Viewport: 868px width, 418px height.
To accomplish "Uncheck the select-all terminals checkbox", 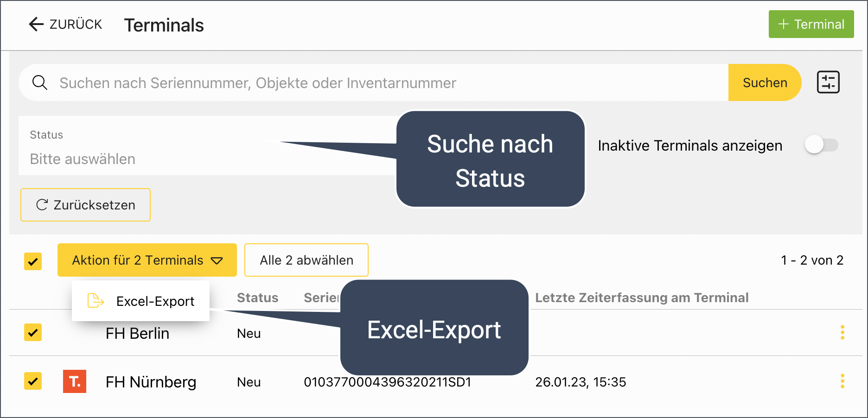I will tap(33, 261).
